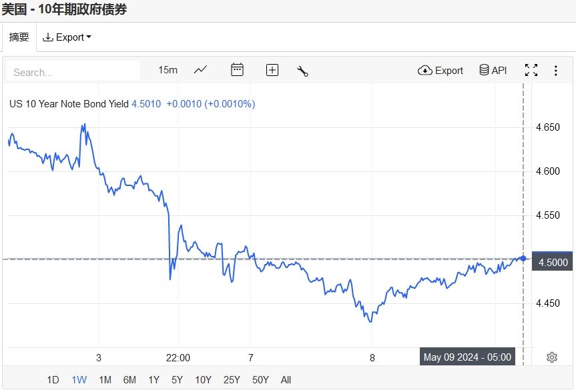Image resolution: width=576 pixels, height=392 pixels.
Task: Enter fullscreen chart mode
Action: pyautogui.click(x=531, y=70)
